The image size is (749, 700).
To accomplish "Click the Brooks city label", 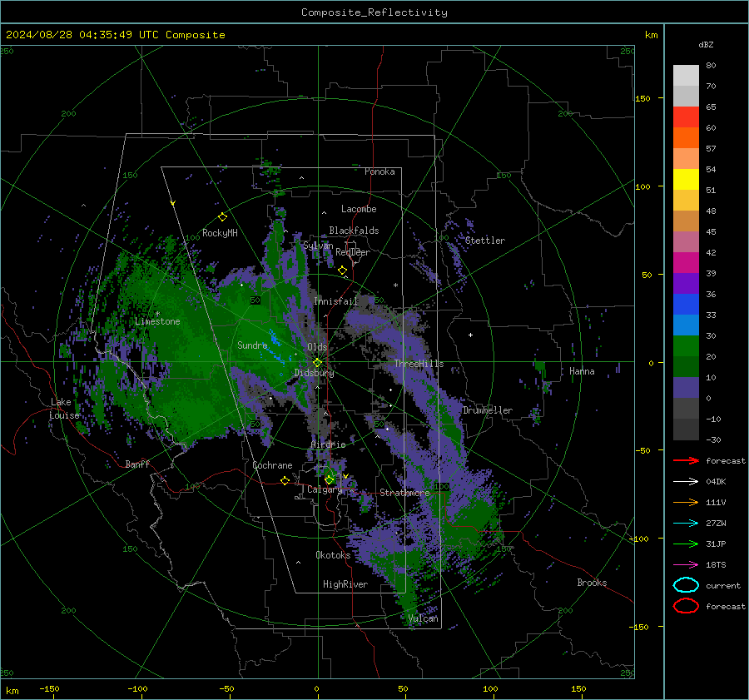I will (592, 583).
